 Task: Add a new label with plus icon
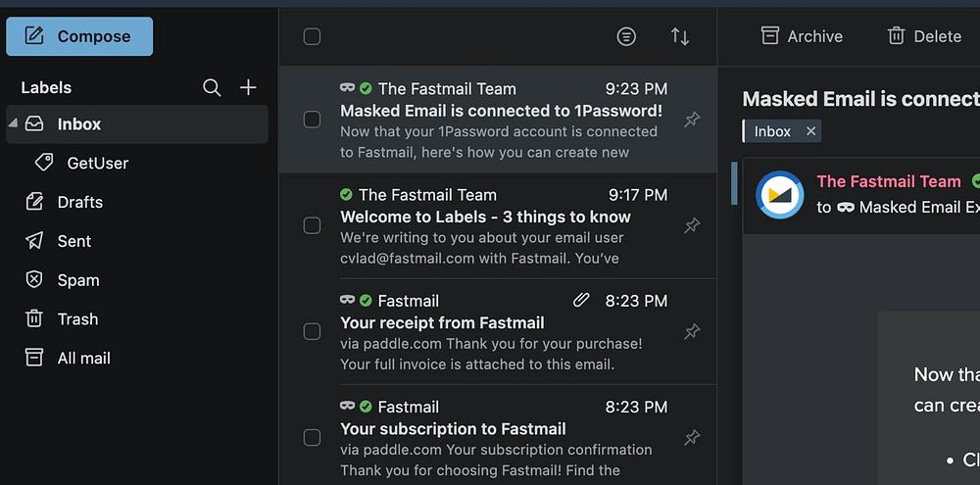pyautogui.click(x=249, y=88)
